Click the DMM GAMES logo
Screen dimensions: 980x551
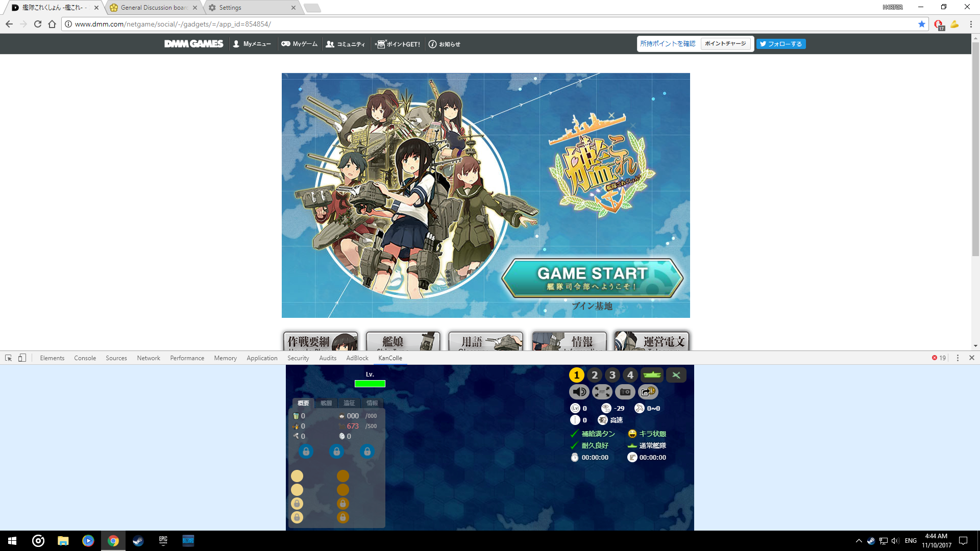(x=193, y=44)
